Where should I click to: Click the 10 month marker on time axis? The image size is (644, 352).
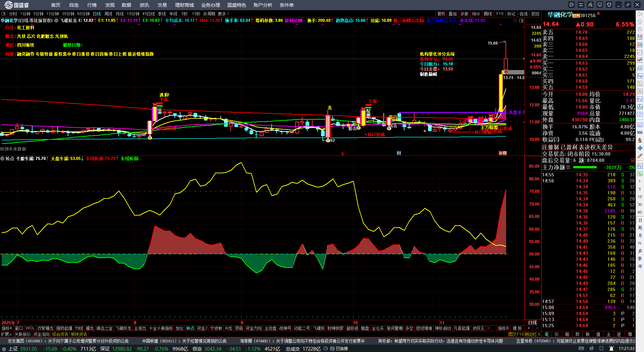coord(356,323)
